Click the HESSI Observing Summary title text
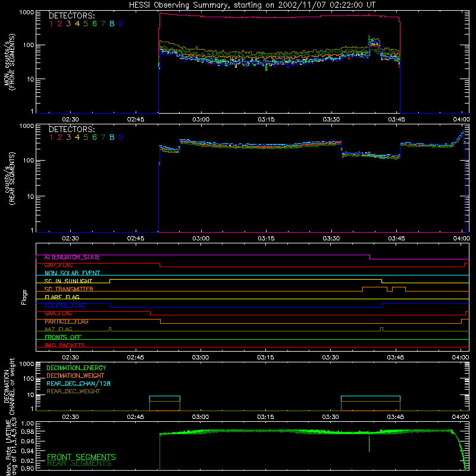Screen dimensions: 476x476 point(252,5)
